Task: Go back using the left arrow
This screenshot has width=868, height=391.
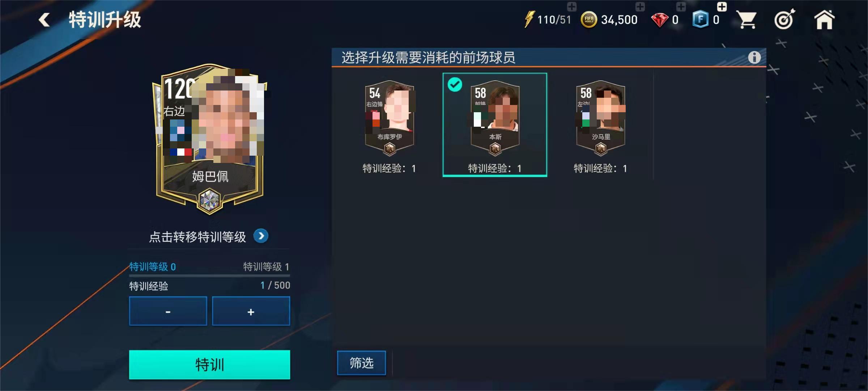Action: [44, 20]
